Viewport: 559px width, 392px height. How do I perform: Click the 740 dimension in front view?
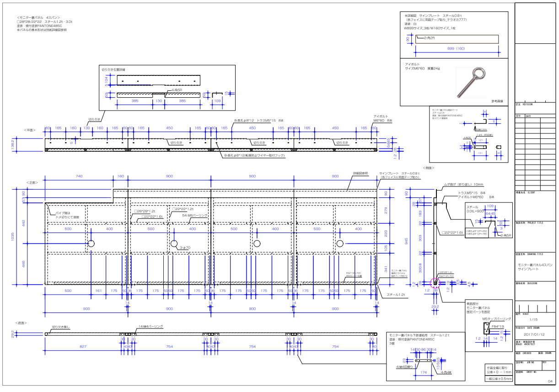click(79, 176)
